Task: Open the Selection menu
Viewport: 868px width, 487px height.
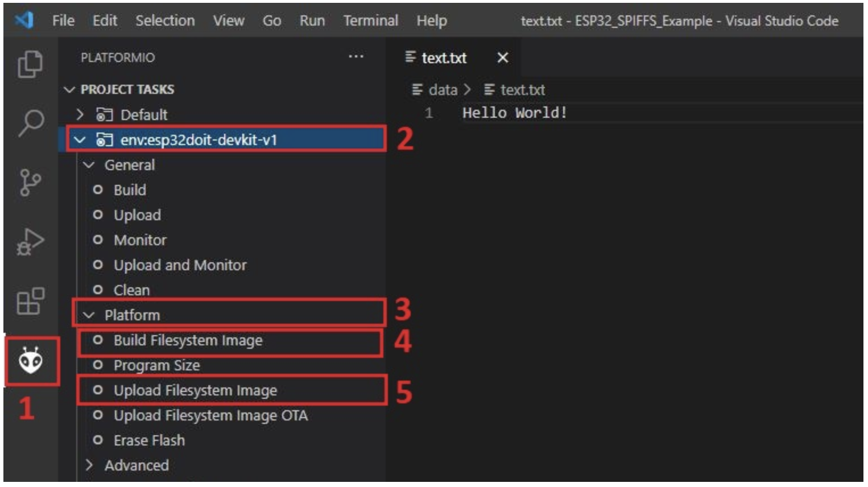Action: point(165,21)
